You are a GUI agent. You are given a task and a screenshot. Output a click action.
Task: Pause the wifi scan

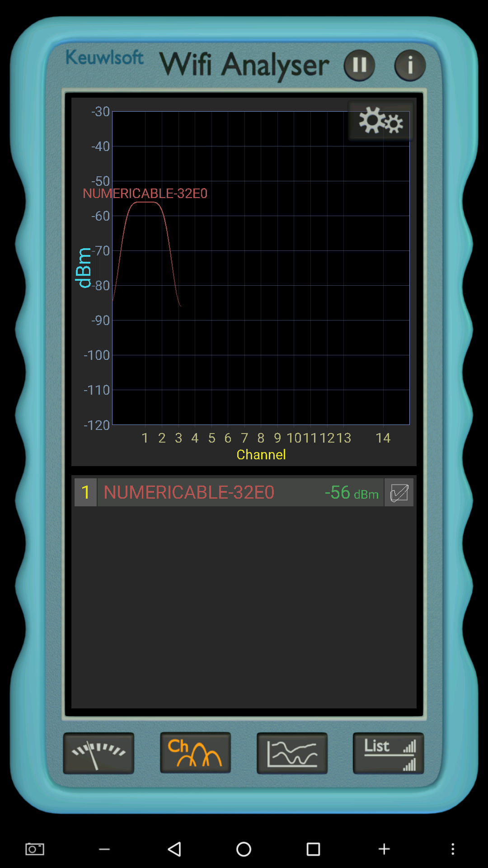(x=359, y=65)
